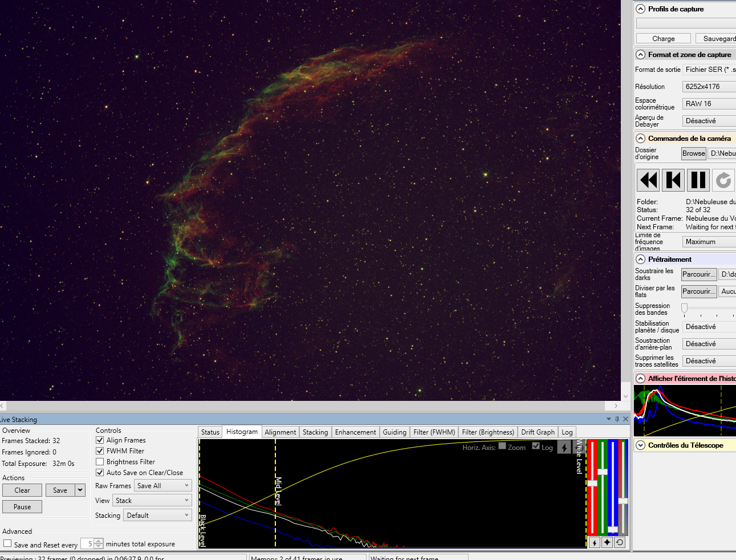Click the minutes stepper up arrow
Screen dimensions: 736x560
[x=99, y=541]
